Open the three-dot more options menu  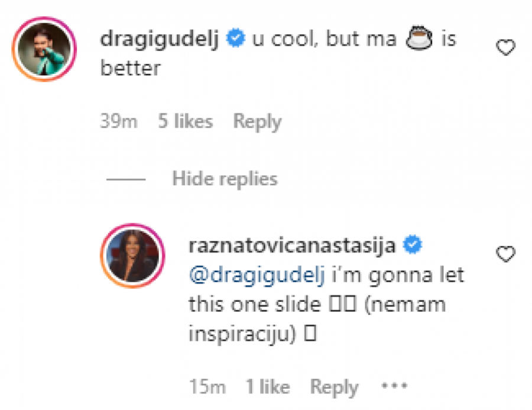[394, 386]
